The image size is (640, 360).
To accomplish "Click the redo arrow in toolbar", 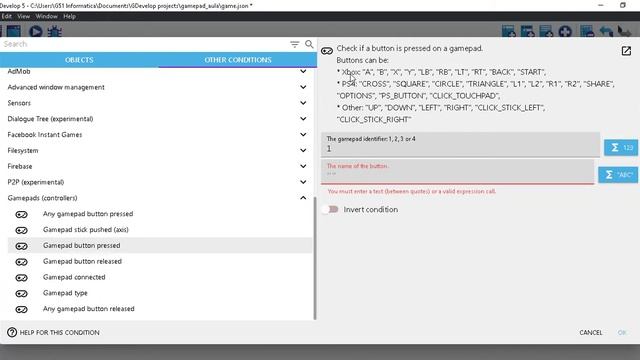I will [x=624, y=31].
